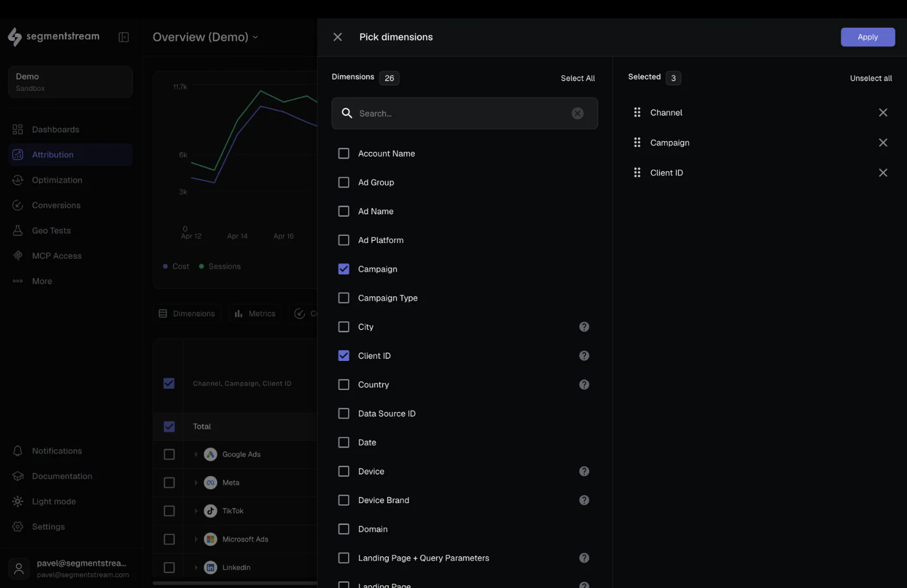Open the Country help question mark
Image resolution: width=907 pixels, height=588 pixels.
click(x=584, y=385)
